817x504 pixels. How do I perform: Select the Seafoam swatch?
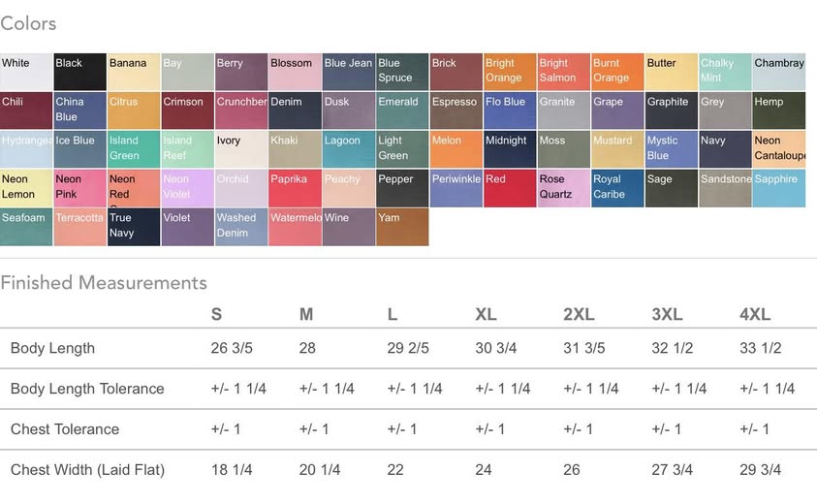(26, 227)
